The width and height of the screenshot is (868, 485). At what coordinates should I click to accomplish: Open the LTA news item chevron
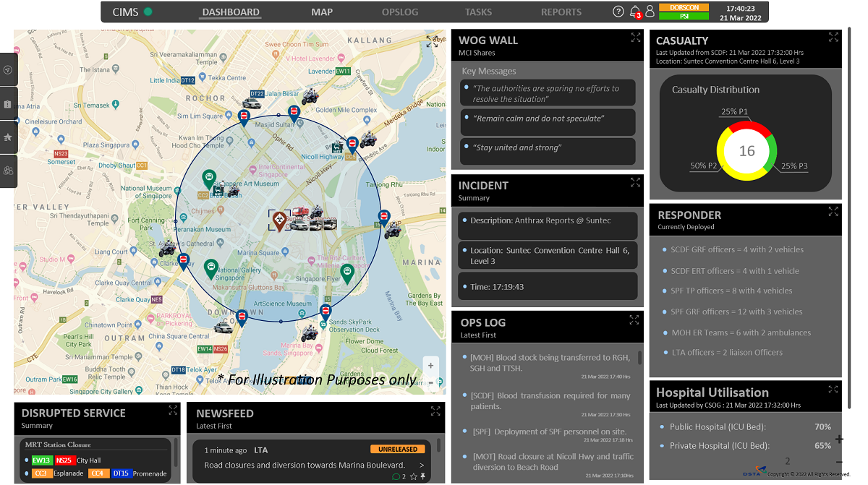[422, 465]
